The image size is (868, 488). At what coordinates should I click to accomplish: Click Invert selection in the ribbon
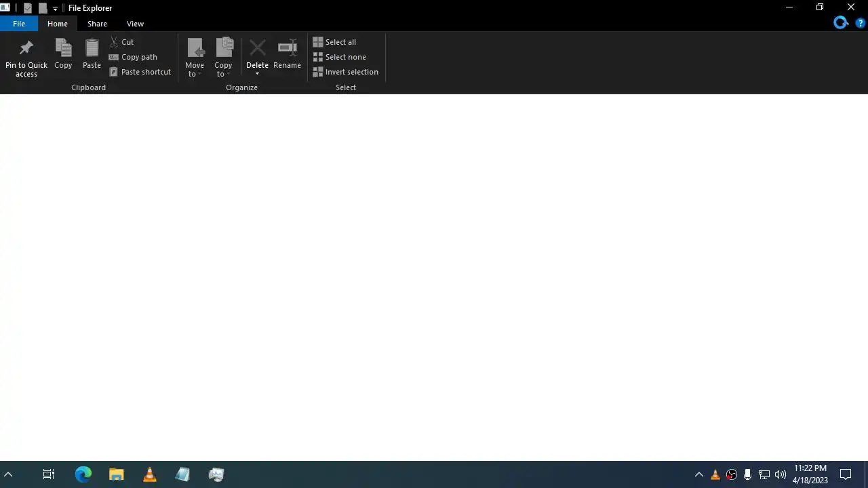(x=345, y=72)
